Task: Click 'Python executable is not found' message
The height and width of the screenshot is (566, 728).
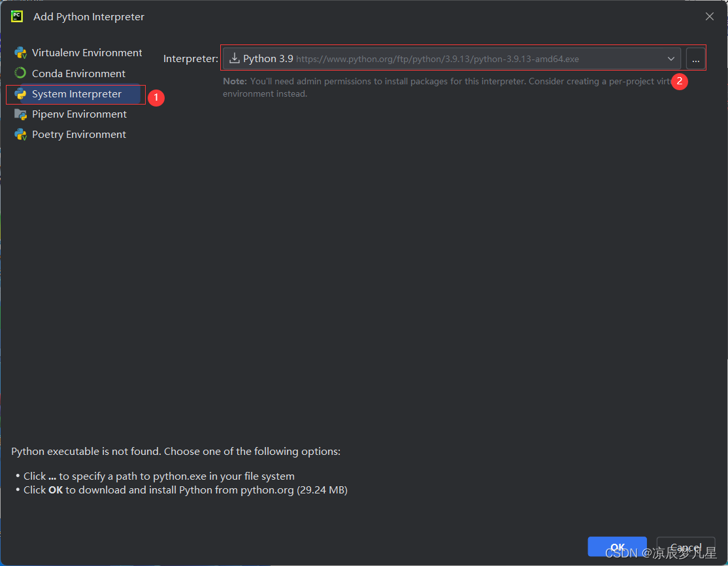Action: click(x=176, y=452)
